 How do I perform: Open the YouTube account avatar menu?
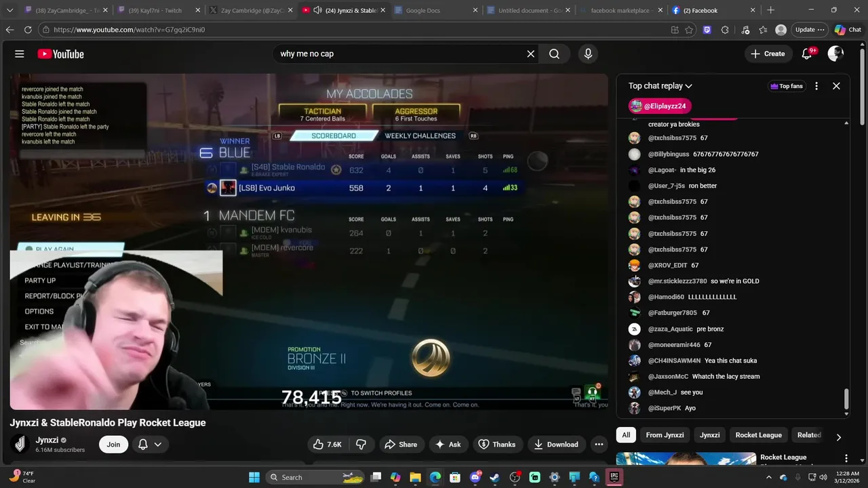[835, 54]
